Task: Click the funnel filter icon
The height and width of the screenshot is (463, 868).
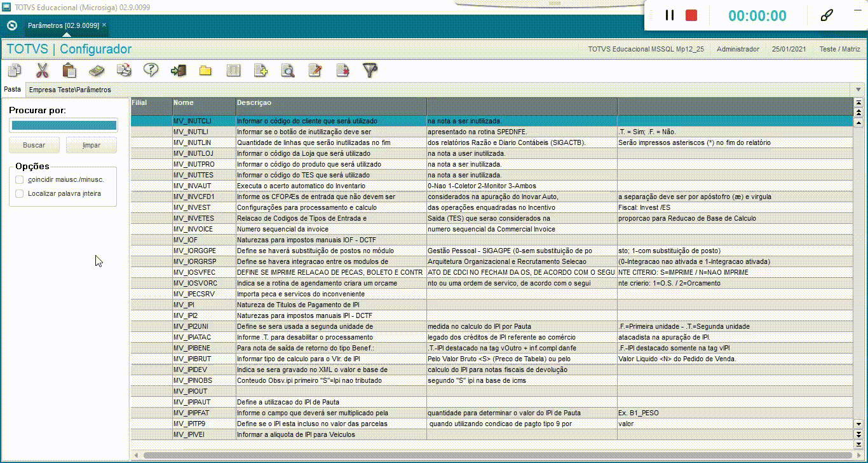Action: (370, 70)
